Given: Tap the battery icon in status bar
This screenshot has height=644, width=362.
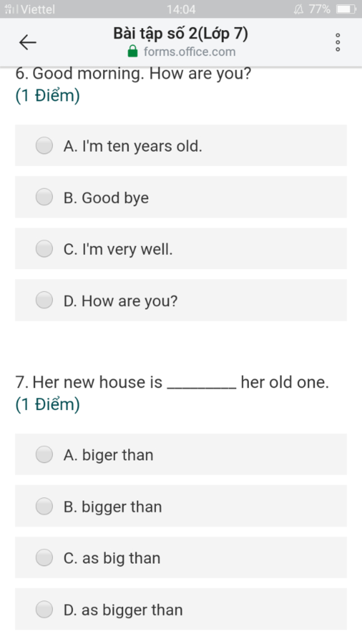Looking at the screenshot, I should point(346,9).
